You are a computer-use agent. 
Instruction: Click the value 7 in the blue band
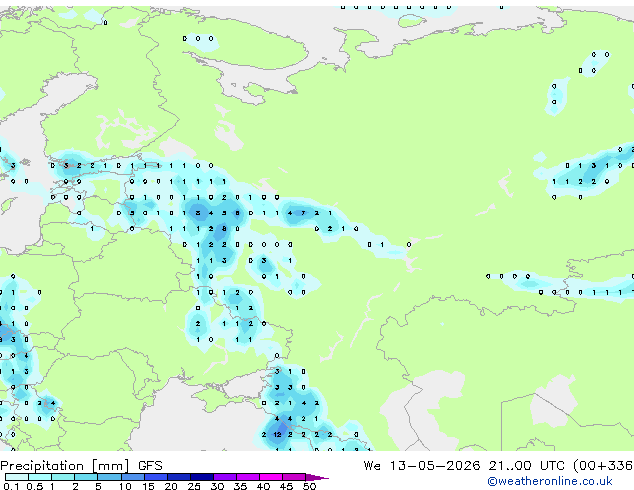pyautogui.click(x=303, y=213)
